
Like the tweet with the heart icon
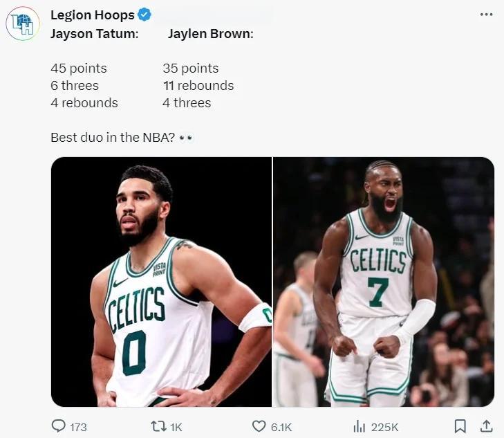coord(259,426)
